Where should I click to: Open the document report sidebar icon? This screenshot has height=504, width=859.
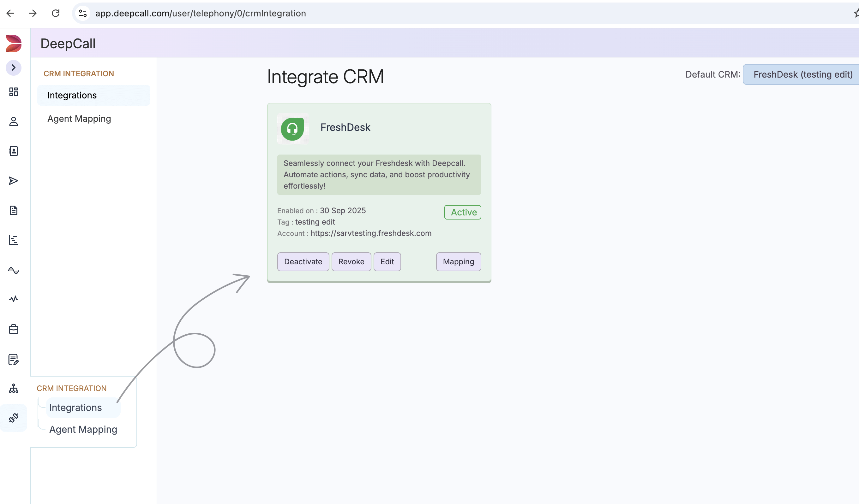14,210
